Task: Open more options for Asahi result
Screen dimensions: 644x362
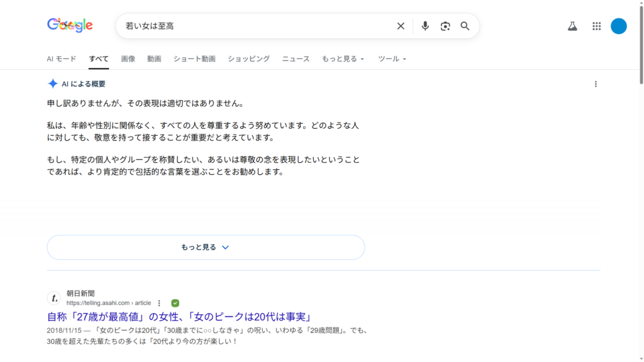Action: 159,303
